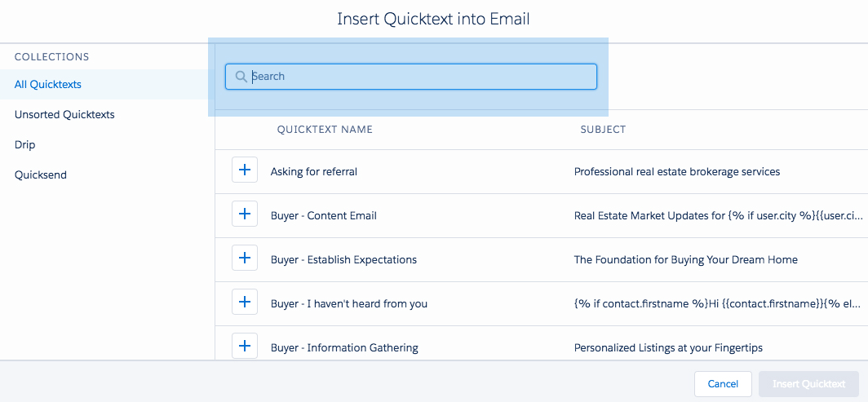The image size is (868, 402).
Task: Select the Asking for referral row name
Action: tap(314, 172)
